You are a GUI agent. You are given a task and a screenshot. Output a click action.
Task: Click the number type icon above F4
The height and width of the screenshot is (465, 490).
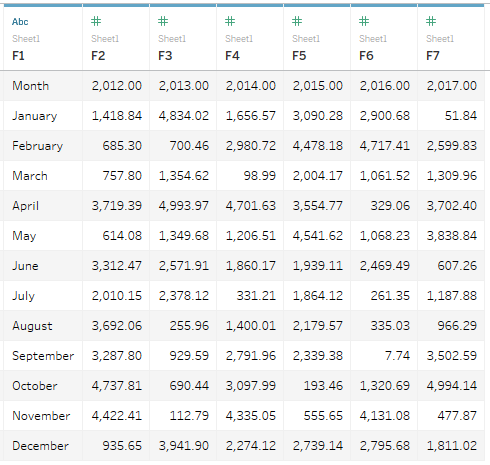point(230,21)
